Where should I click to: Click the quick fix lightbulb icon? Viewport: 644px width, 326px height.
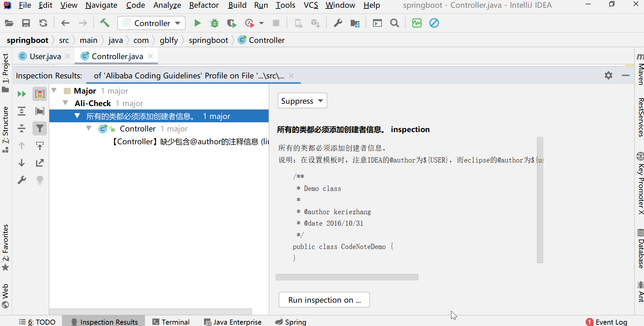40,180
